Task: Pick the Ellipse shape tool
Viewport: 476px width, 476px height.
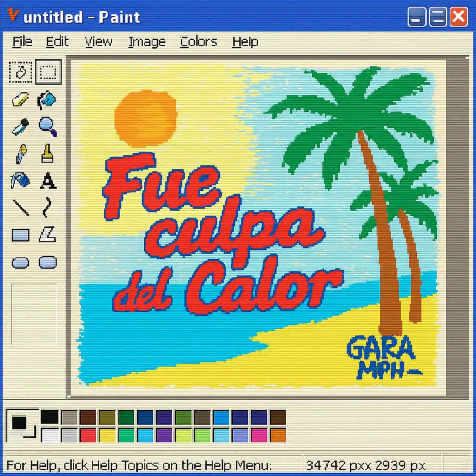Action: (x=20, y=263)
